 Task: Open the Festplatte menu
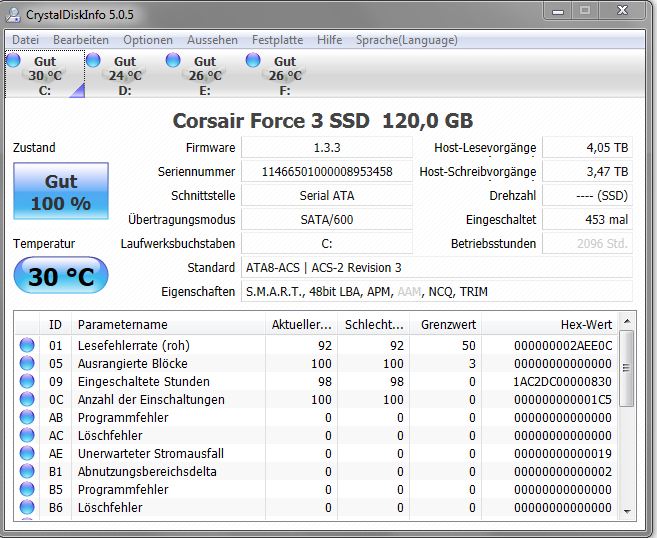point(277,40)
